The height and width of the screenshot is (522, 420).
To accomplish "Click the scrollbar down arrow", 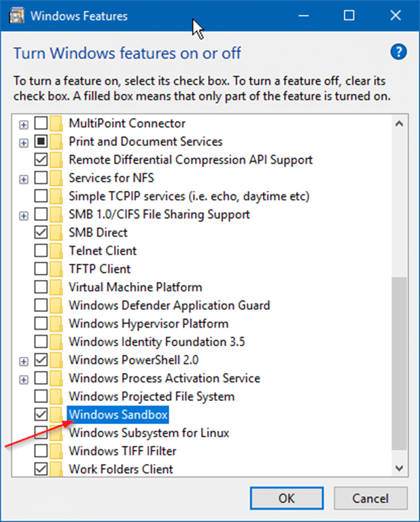I will [400, 468].
